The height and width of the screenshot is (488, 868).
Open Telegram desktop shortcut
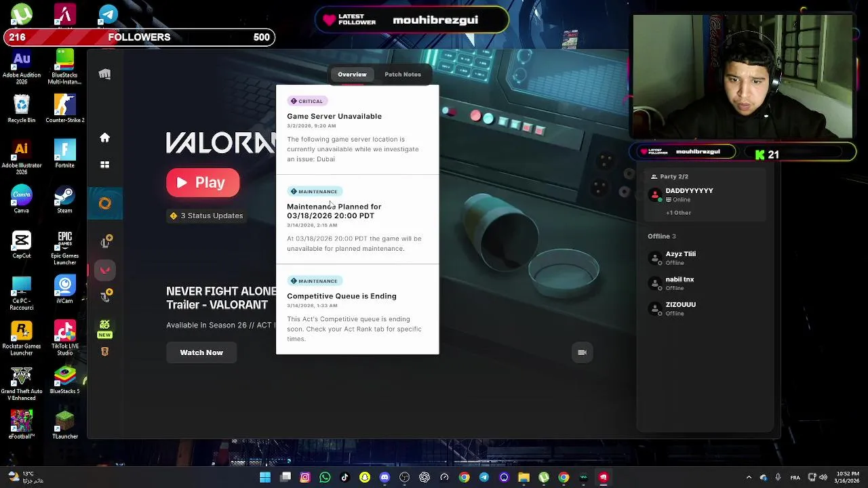[x=108, y=14]
